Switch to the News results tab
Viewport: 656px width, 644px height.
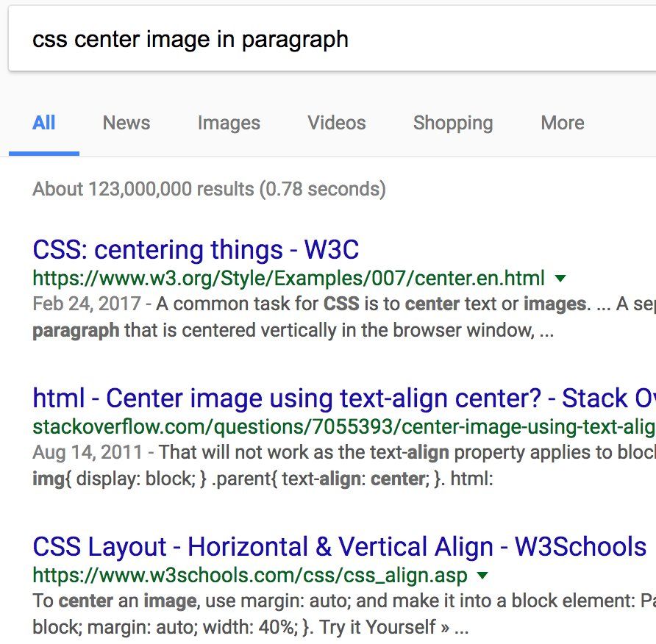click(126, 123)
